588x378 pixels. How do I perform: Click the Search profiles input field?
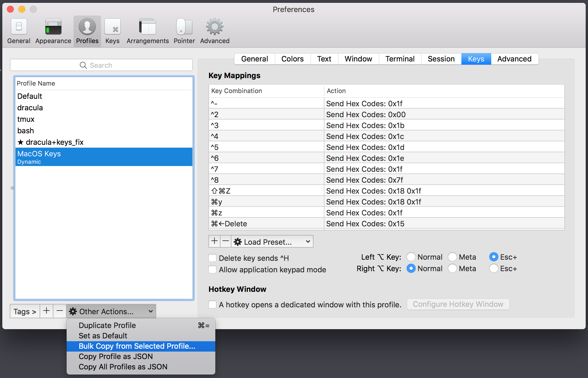click(x=102, y=65)
